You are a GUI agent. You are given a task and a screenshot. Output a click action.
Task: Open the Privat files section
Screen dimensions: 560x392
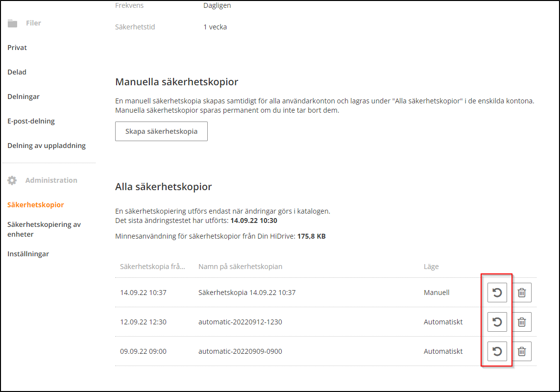coord(17,48)
